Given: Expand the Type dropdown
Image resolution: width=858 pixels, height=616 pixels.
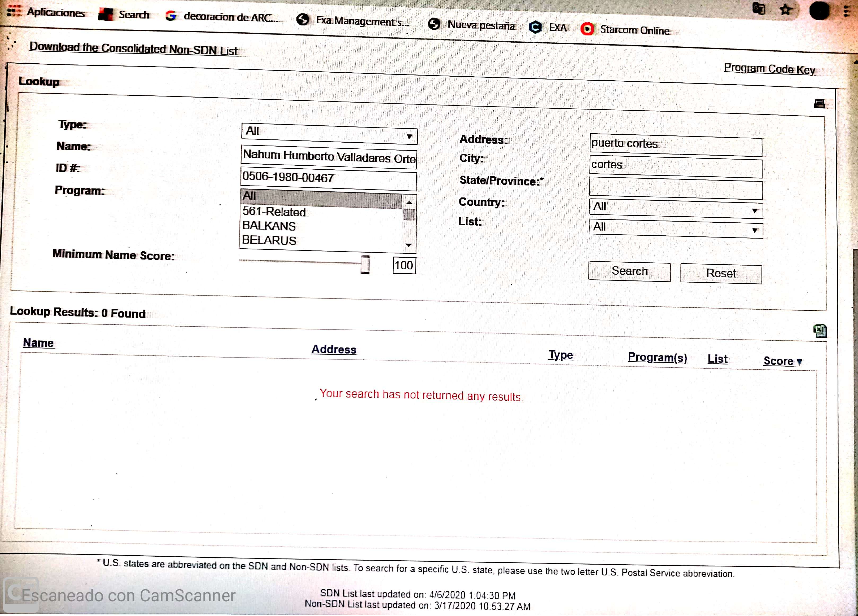Looking at the screenshot, I should click(329, 134).
